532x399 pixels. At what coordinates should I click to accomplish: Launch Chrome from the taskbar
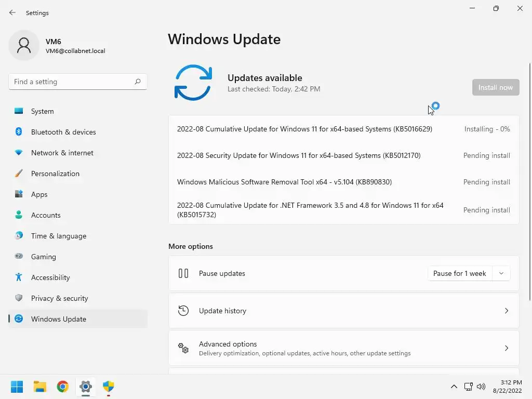[63, 387]
